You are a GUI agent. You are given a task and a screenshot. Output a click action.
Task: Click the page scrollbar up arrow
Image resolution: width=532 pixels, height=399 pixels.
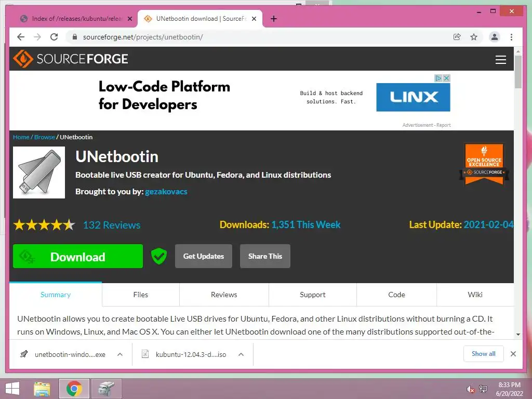[518, 51]
